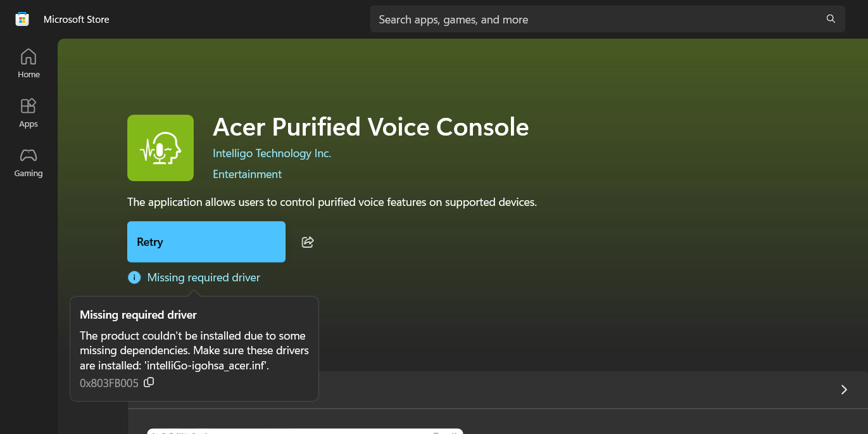The image size is (868, 434).
Task: Click the Acer Purified Voice Console app icon
Action: pos(160,148)
